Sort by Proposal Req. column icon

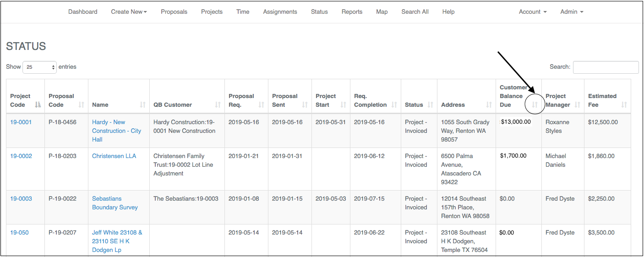[x=262, y=105]
